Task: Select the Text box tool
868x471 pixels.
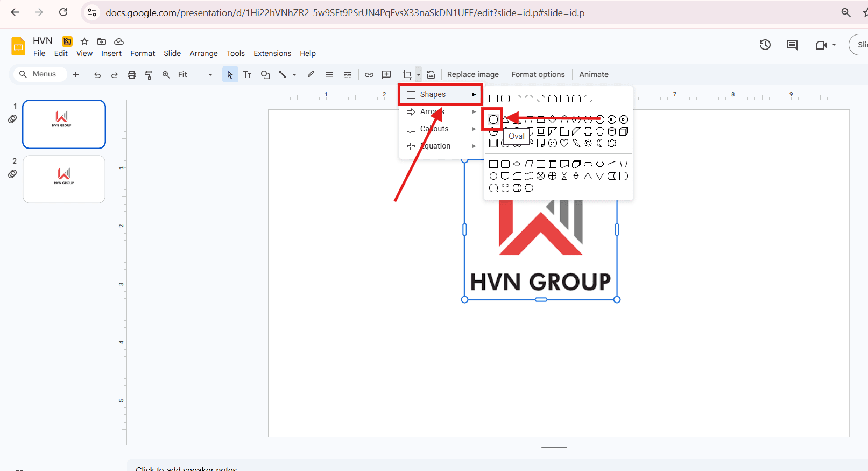Action: coord(248,75)
